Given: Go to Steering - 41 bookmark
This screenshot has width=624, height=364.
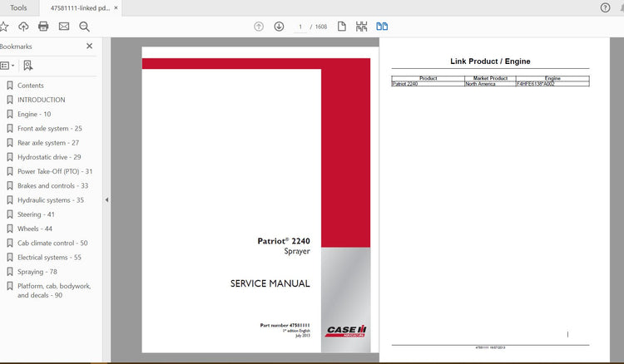Looking at the screenshot, I should (x=37, y=214).
